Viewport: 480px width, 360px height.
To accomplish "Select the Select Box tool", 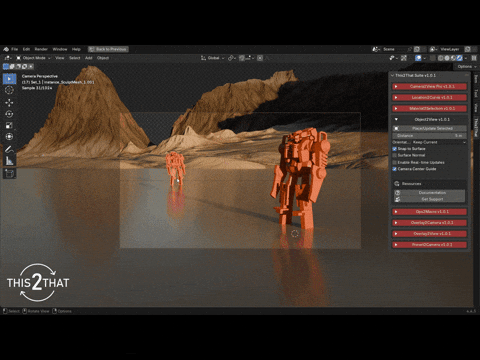I will point(9,79).
